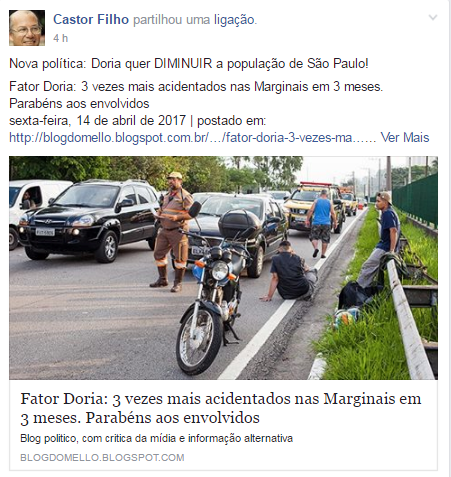Viewport: 451px width, 477px height.
Task: Click the 'Parabéns aos envolvidos' line in post text
Action: (x=79, y=104)
